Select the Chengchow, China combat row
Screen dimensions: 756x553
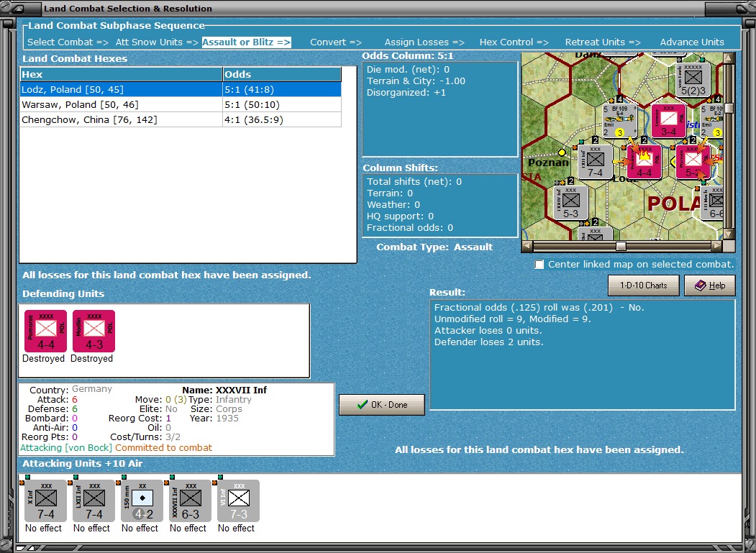[x=181, y=119]
